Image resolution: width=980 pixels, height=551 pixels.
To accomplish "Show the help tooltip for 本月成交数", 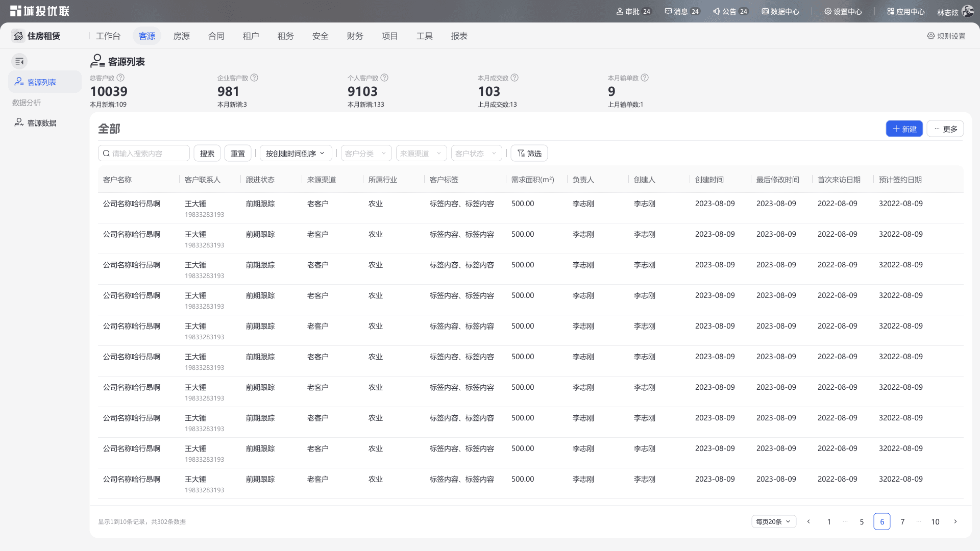I will [x=514, y=78].
